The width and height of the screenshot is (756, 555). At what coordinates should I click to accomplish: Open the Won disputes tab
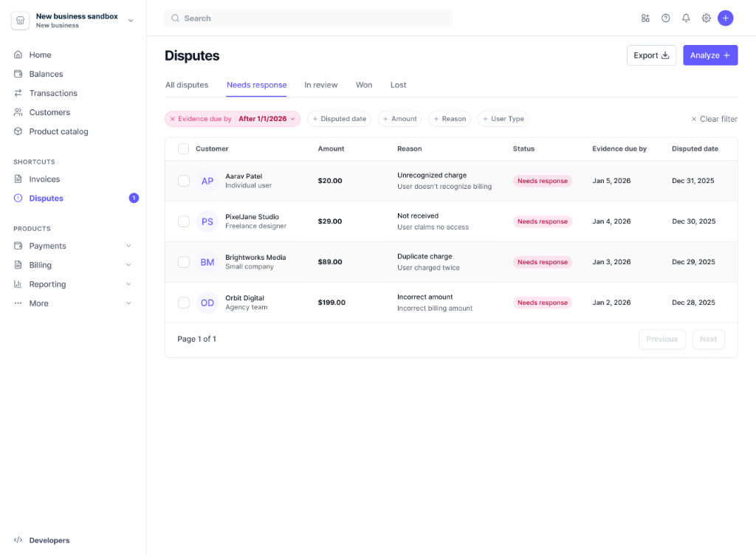point(364,85)
